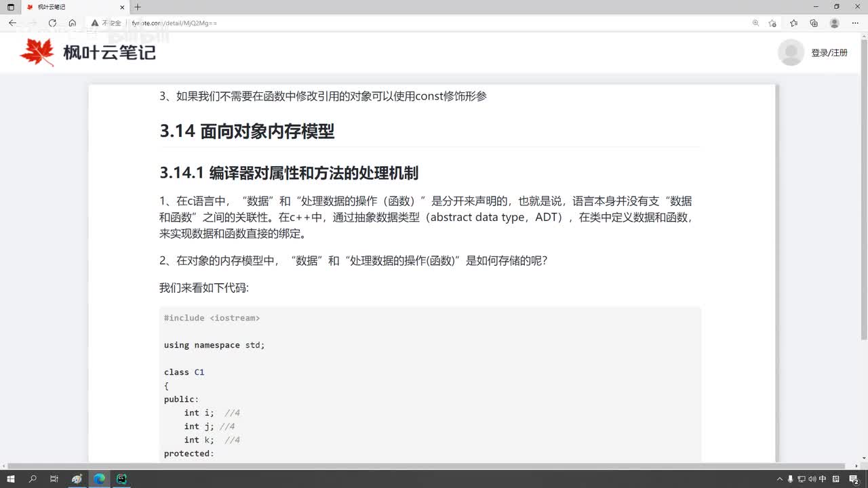Open the Collections icon
Viewport: 868px width, 488px height.
pos(814,23)
